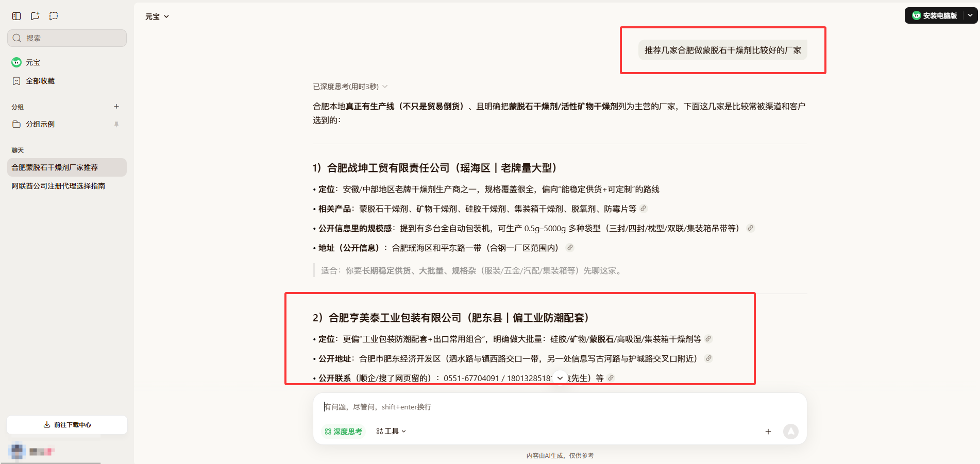
Task: Click the 聊天 section label
Action: pyautogui.click(x=18, y=150)
